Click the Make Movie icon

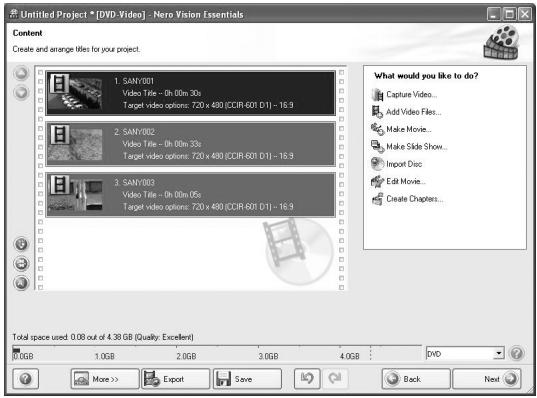(x=377, y=129)
